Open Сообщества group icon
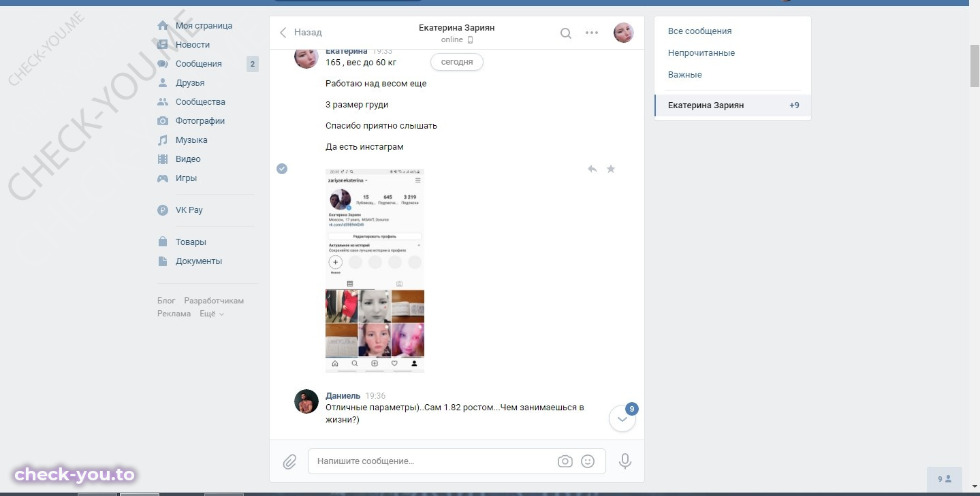Image resolution: width=980 pixels, height=496 pixels. point(163,102)
